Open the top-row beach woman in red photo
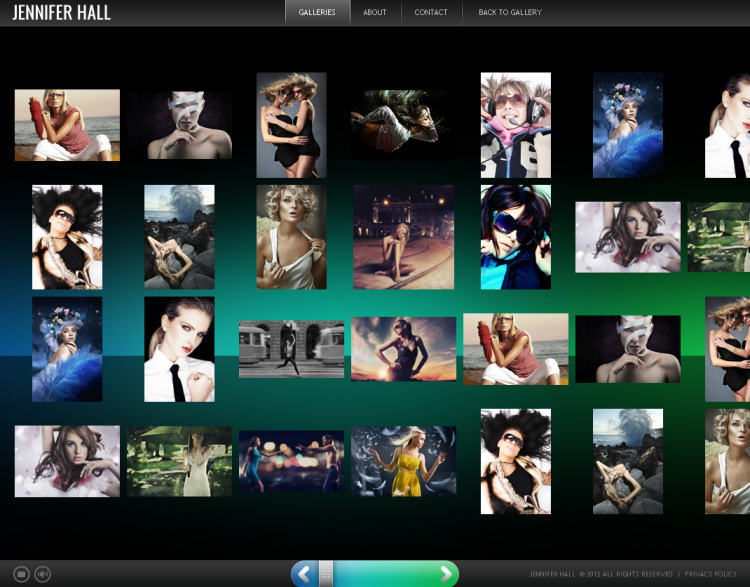Image resolution: width=750 pixels, height=587 pixels. pos(67,125)
